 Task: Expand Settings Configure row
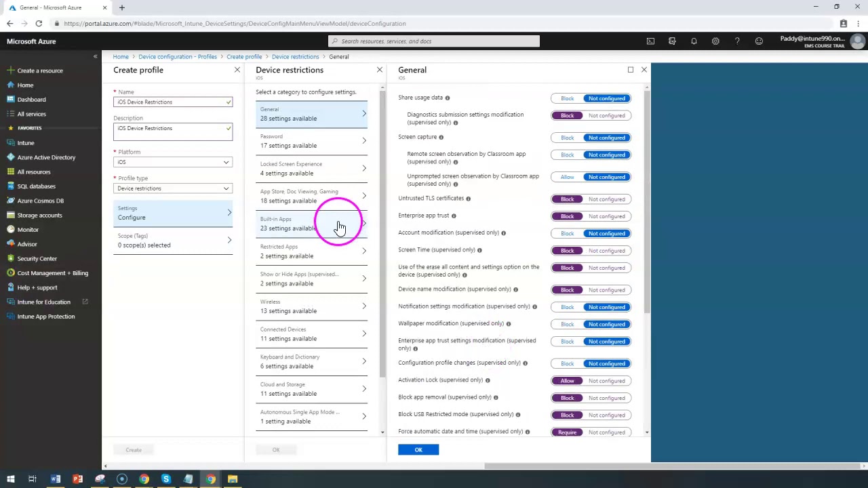173,213
